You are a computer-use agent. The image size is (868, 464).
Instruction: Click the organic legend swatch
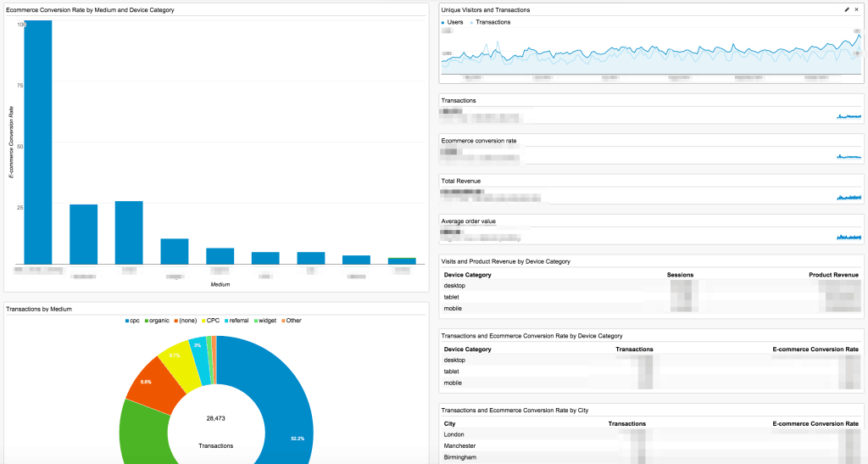pos(146,321)
